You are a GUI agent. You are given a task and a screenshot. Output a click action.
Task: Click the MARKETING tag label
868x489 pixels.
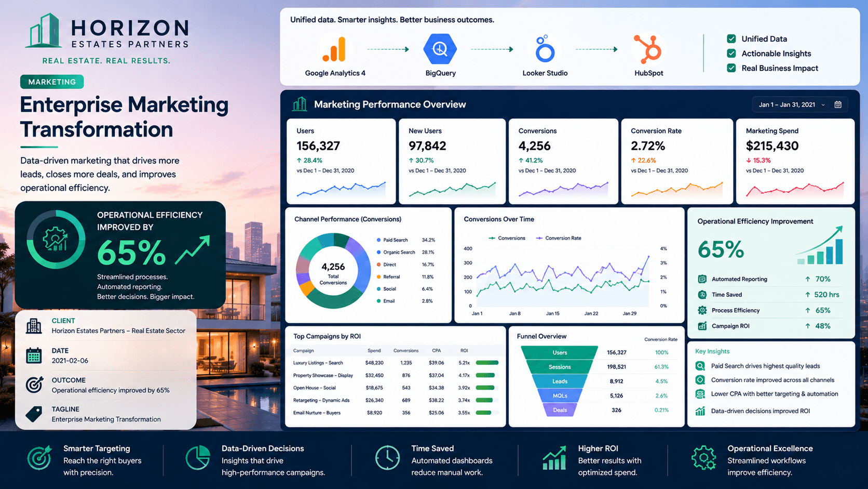point(52,82)
